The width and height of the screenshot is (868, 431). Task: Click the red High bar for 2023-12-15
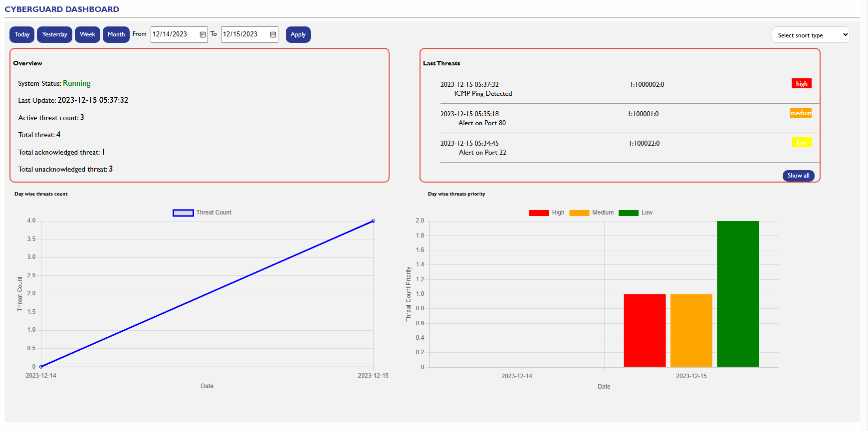click(645, 331)
